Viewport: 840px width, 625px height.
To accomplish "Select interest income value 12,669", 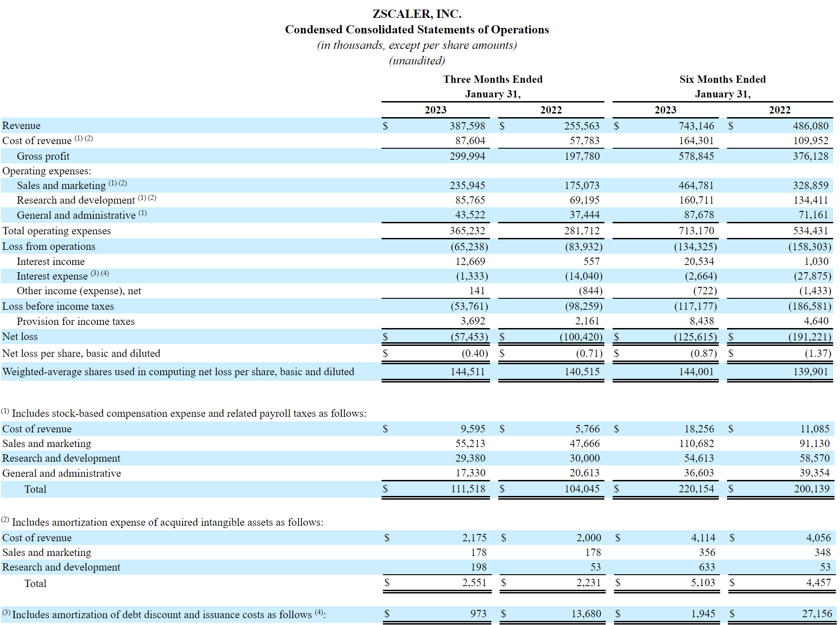I will click(x=470, y=261).
